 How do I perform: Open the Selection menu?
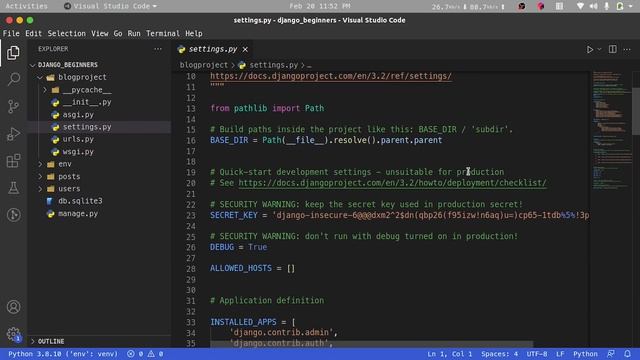67,33
